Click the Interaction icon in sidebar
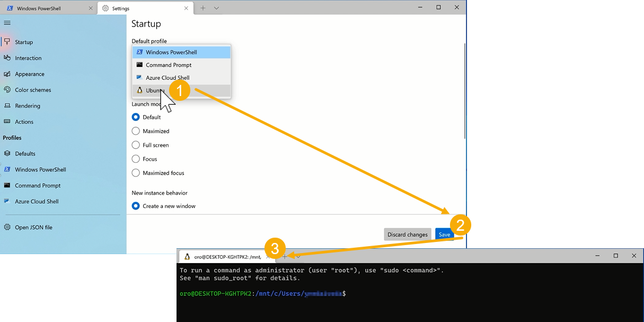Image resolution: width=644 pixels, height=322 pixels. click(x=7, y=58)
